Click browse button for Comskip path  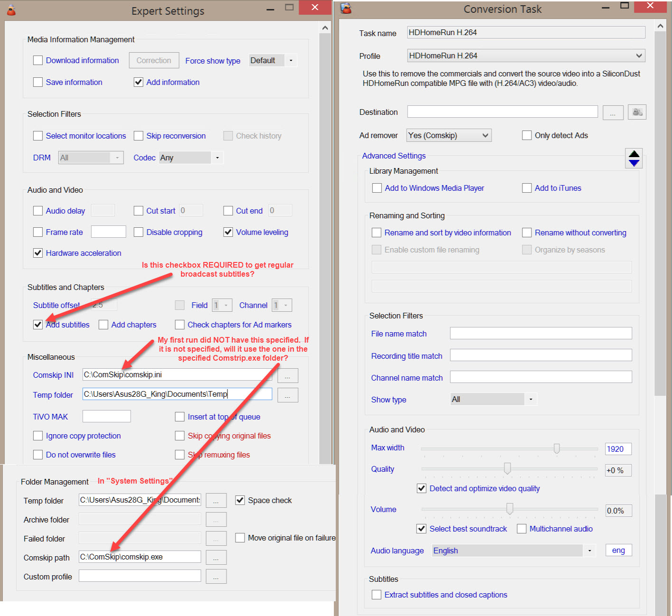click(x=216, y=558)
